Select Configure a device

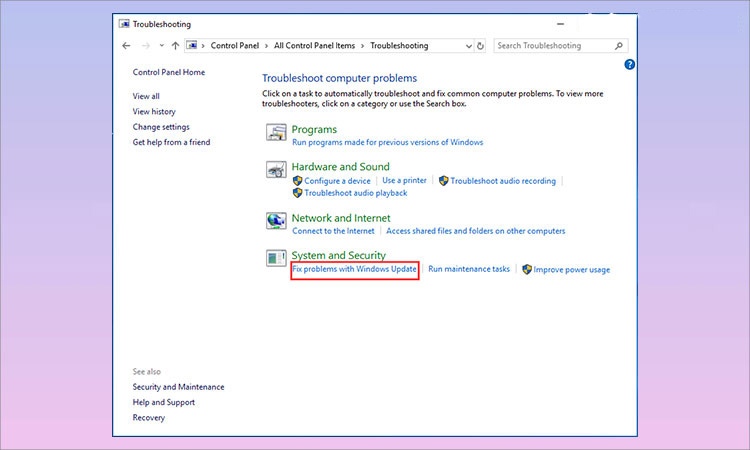(x=337, y=181)
